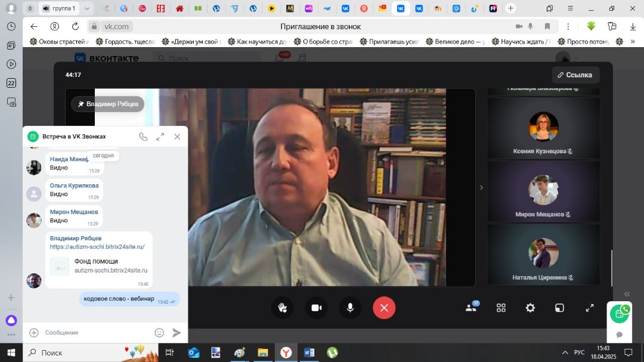The height and width of the screenshot is (362, 644).
Task: Copy the call link via Ссылка button
Action: point(575,75)
